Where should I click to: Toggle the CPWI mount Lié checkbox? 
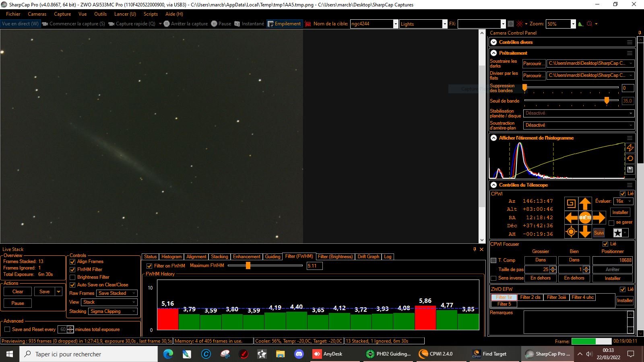[x=623, y=193]
